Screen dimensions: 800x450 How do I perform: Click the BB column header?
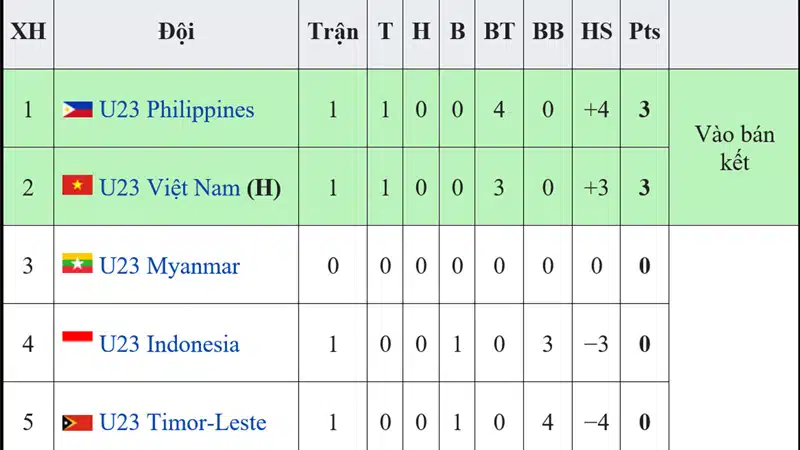click(x=548, y=32)
